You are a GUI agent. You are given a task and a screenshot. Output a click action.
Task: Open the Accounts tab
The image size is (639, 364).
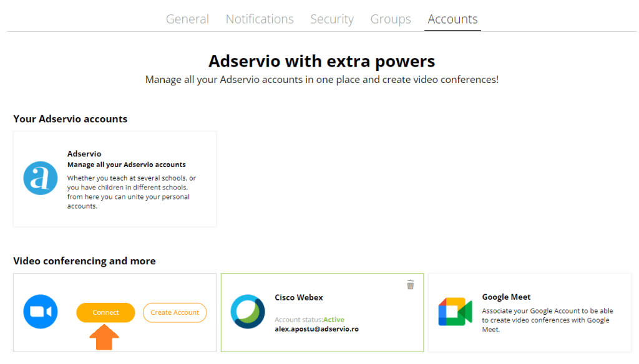click(452, 19)
